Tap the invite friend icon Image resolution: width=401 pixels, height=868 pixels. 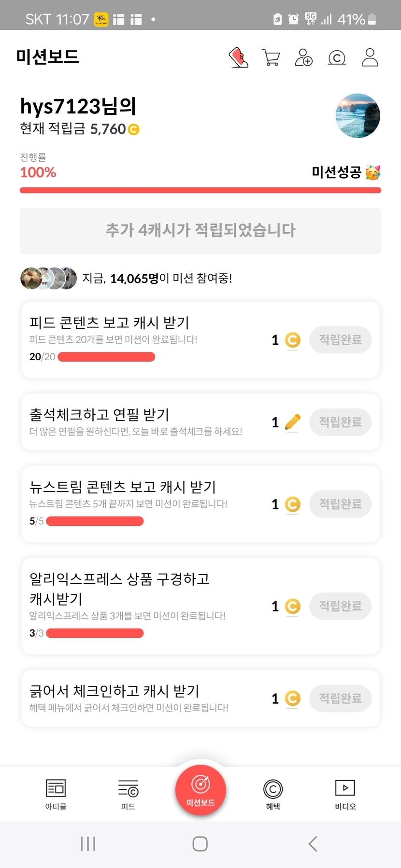303,57
